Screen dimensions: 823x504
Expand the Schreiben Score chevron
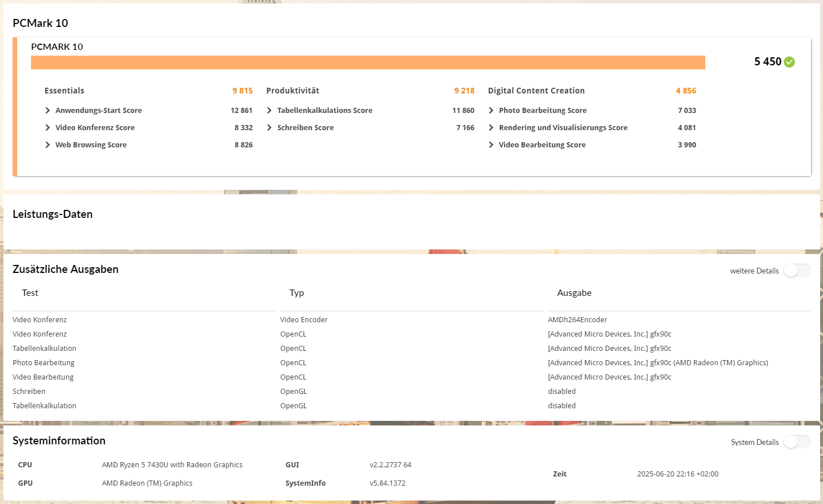[269, 128]
